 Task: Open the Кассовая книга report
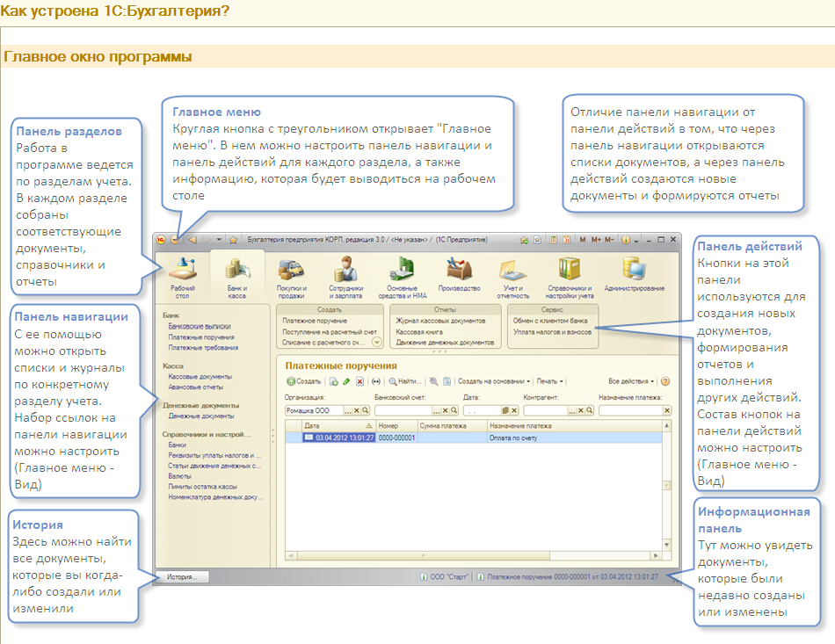pos(419,332)
